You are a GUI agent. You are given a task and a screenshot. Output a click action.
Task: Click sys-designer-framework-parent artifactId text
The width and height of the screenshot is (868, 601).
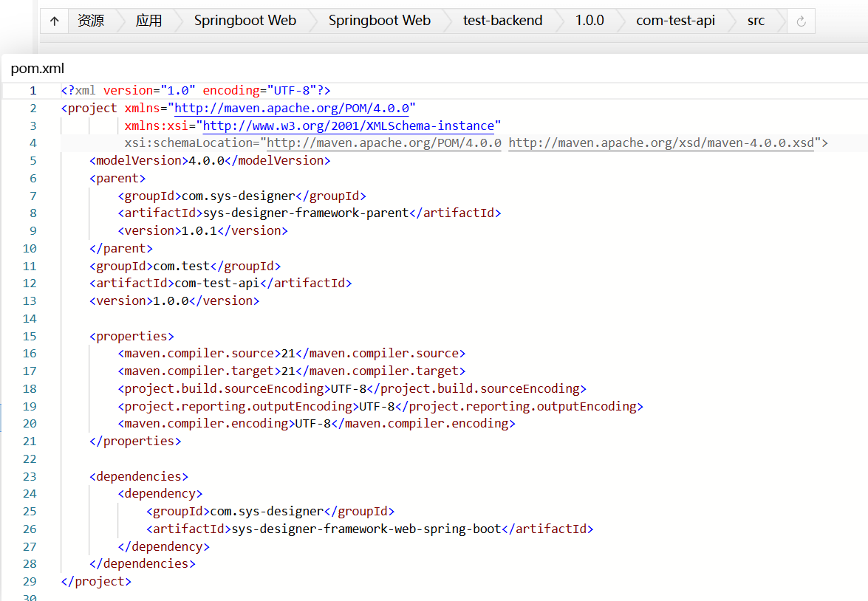point(306,213)
